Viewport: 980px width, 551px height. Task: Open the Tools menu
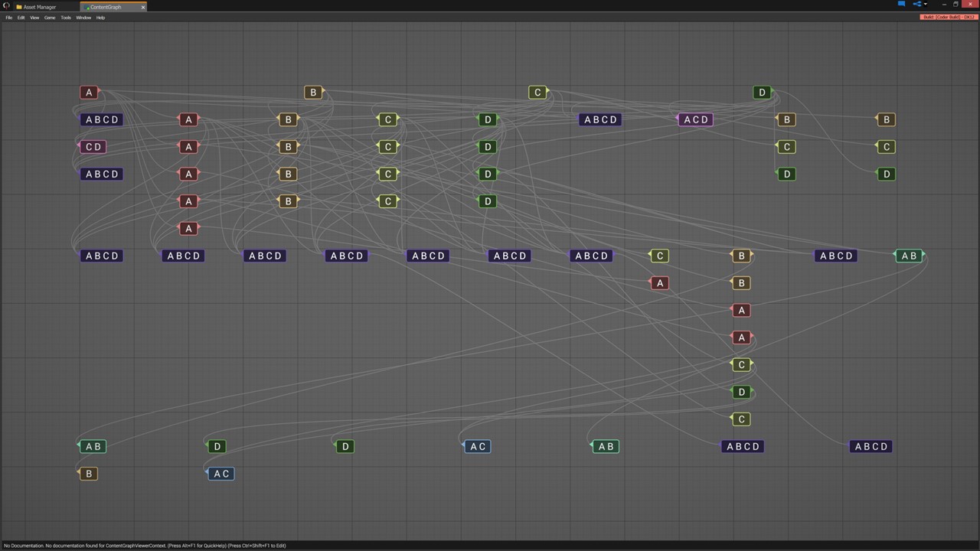(66, 18)
